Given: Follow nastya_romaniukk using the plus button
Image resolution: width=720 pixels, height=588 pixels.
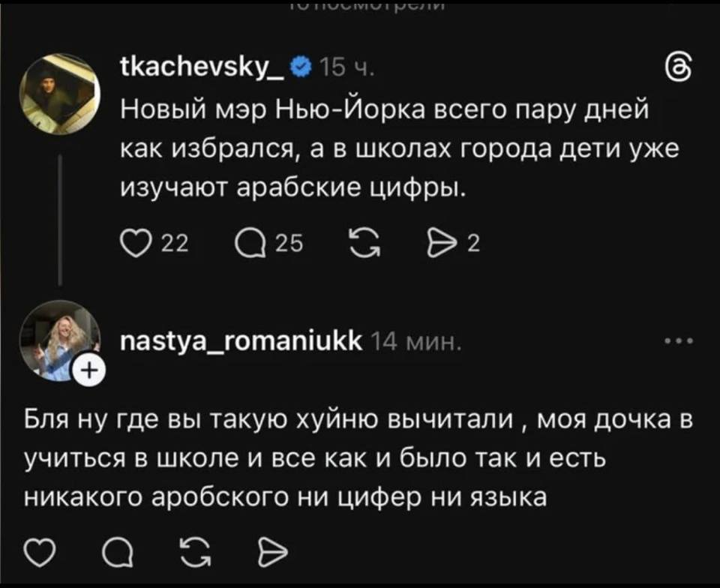Looking at the screenshot, I should click(88, 370).
